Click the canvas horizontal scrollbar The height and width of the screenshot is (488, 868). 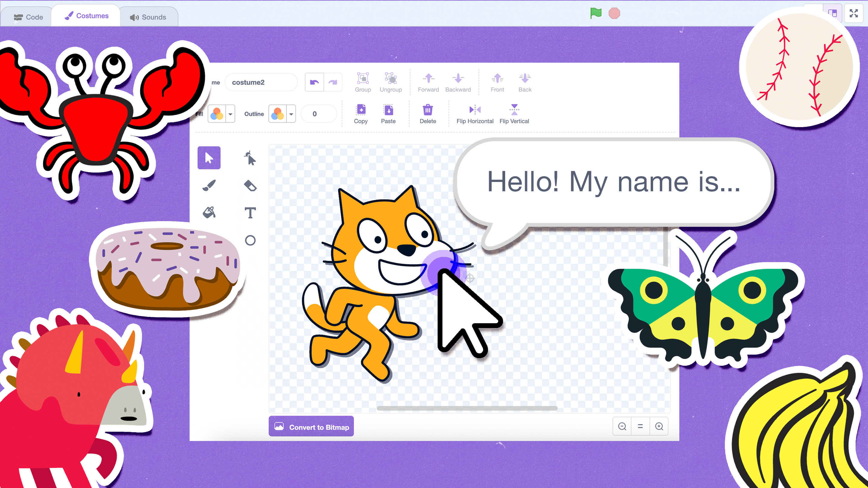point(467,408)
